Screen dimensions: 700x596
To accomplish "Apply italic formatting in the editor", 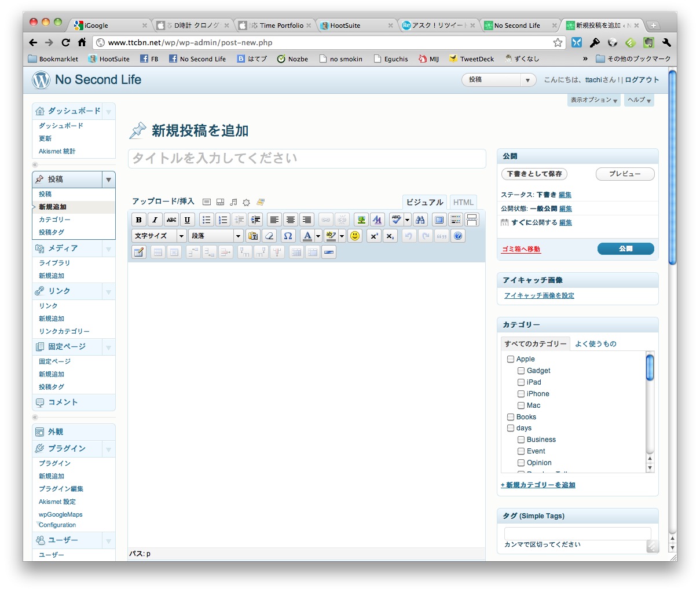I will tap(155, 220).
